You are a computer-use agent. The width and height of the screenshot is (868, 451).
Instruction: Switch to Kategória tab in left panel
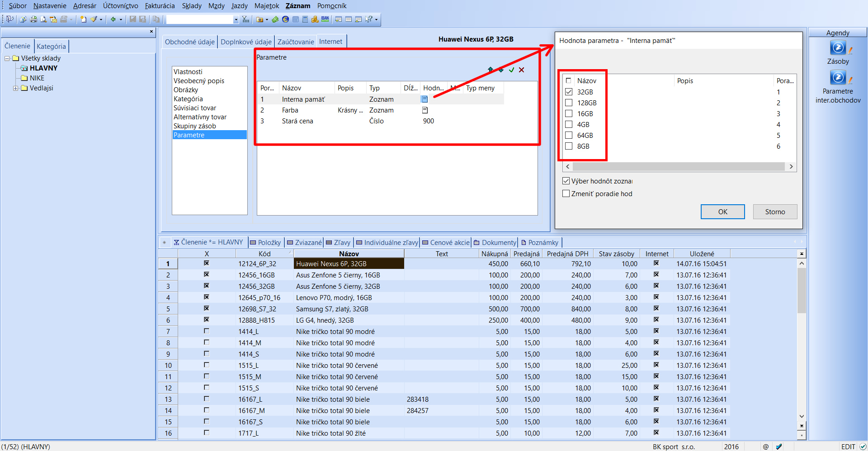click(x=51, y=46)
